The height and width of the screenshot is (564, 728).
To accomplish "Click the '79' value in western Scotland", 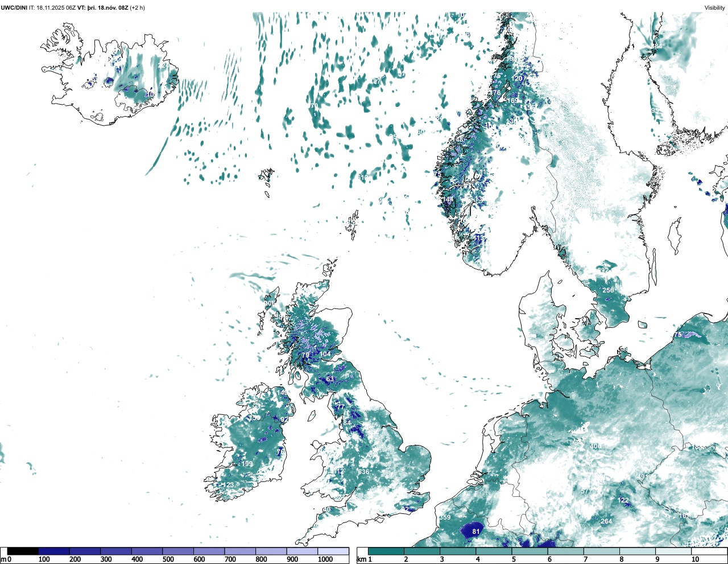I will click(x=305, y=355).
